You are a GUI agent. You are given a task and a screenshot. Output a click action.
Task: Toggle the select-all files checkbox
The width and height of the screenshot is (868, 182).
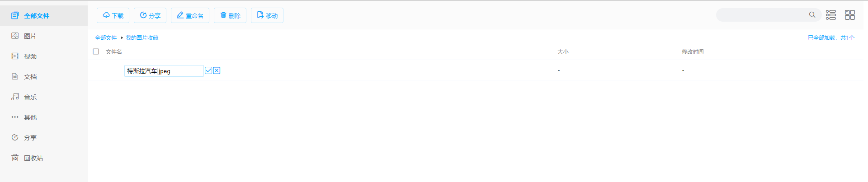pyautogui.click(x=96, y=51)
